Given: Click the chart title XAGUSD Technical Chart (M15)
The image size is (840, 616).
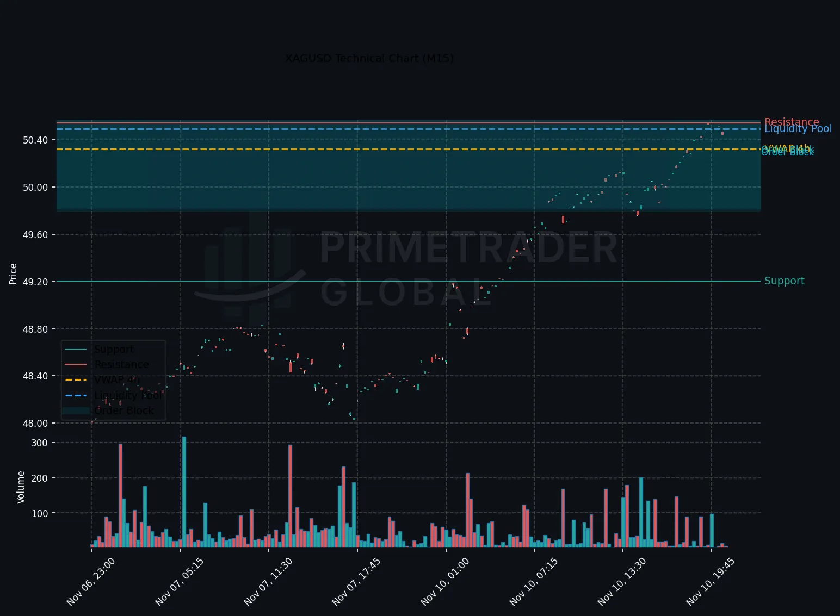Looking at the screenshot, I should click(x=369, y=58).
